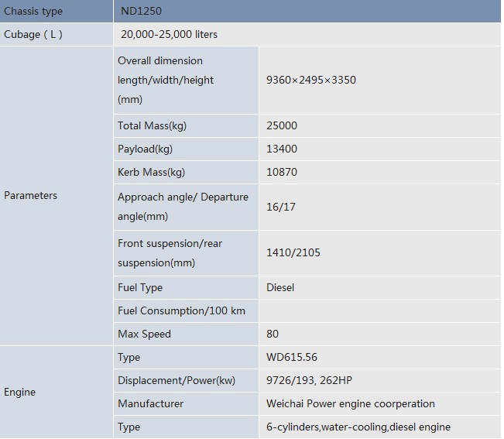This screenshot has height=439, width=504.
Task: Select the Max Speed value 80
Action: (273, 334)
